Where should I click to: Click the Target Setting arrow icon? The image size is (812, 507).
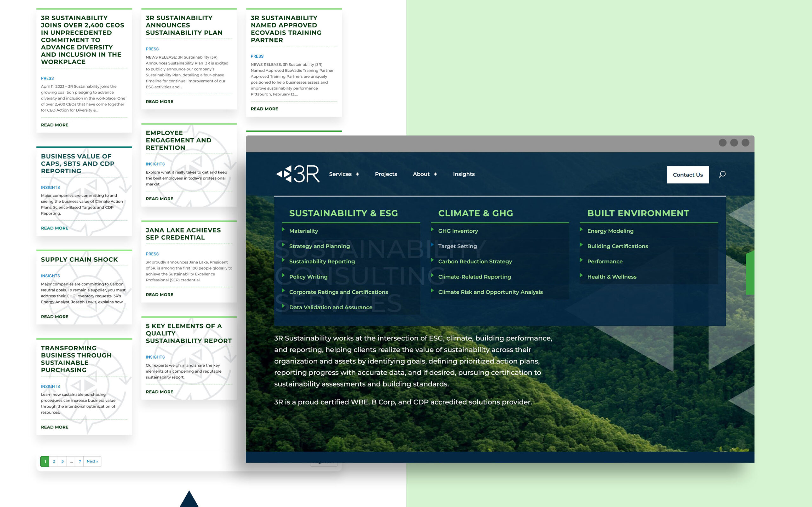tap(433, 245)
